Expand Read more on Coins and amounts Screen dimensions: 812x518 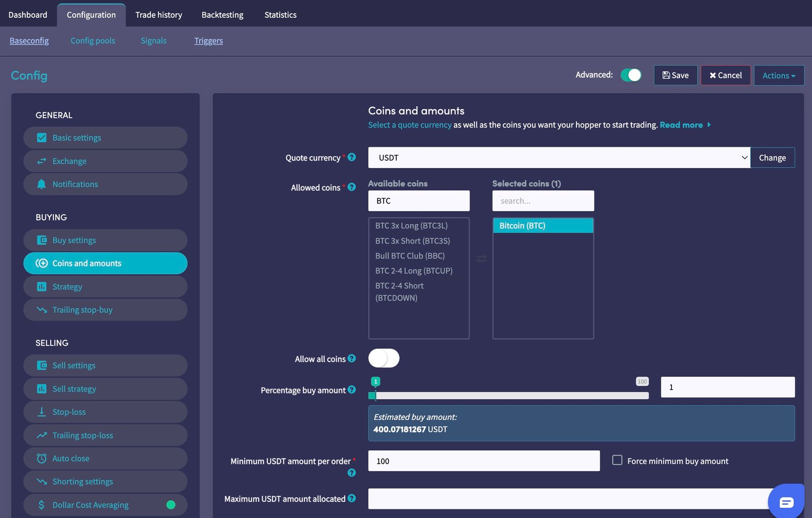(681, 124)
